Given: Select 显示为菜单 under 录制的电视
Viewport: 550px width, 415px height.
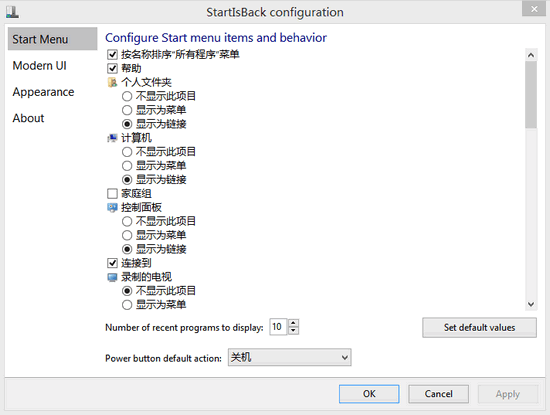Looking at the screenshot, I should tap(127, 305).
